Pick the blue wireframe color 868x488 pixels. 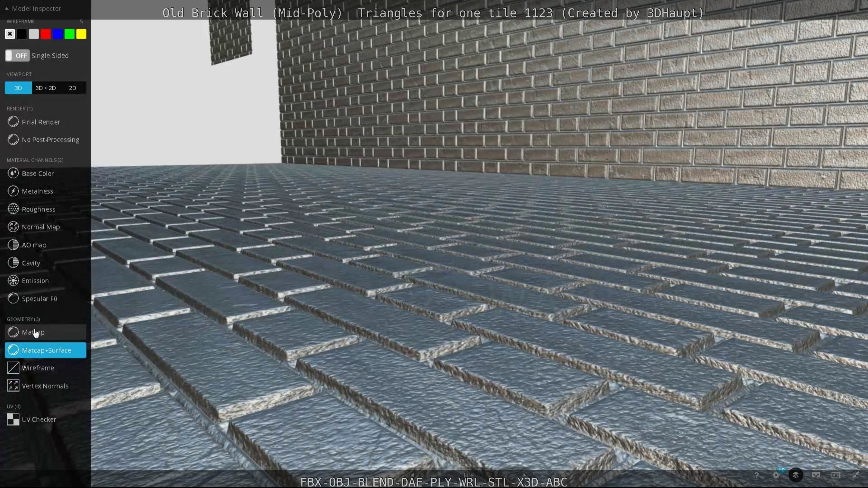pos(58,34)
